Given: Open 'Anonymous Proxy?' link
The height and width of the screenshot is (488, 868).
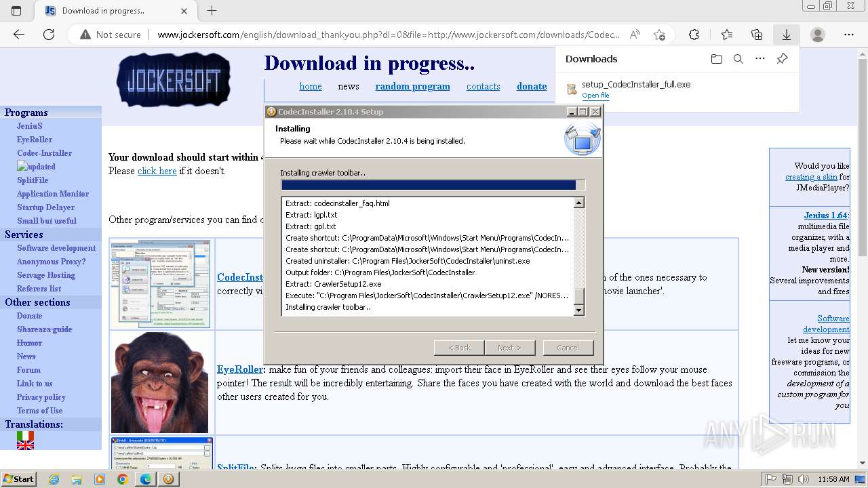Looking at the screenshot, I should (x=51, y=262).
